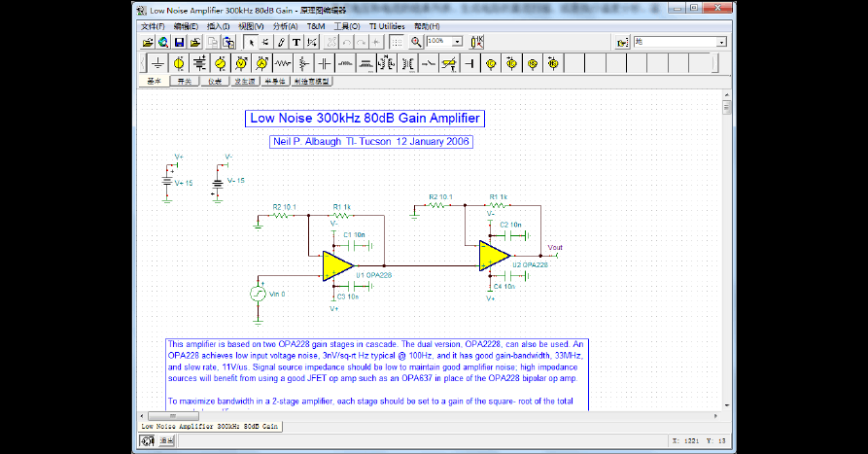Click the resistor-with-cursor icon beside zoom box
868x454 pixels.
(476, 42)
